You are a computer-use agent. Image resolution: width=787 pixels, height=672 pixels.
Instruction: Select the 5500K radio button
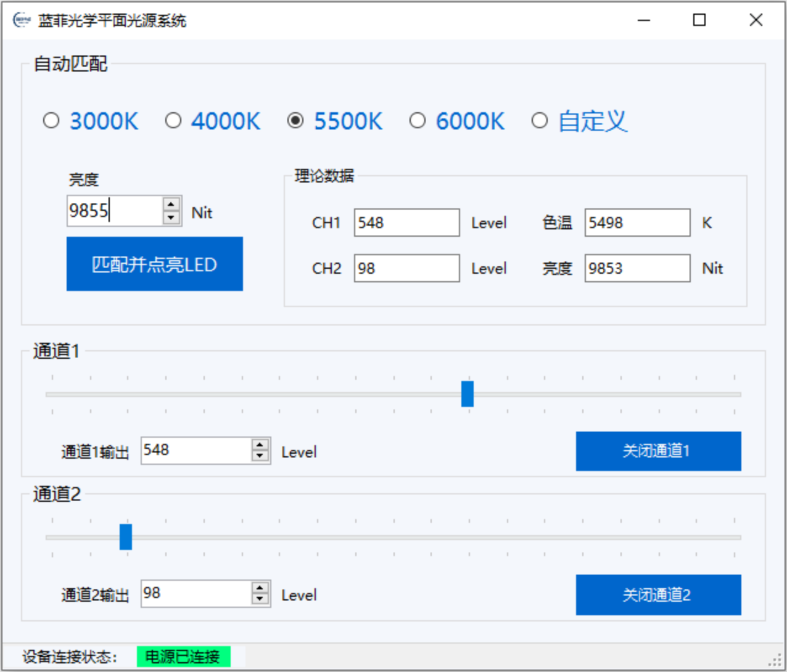pos(295,121)
